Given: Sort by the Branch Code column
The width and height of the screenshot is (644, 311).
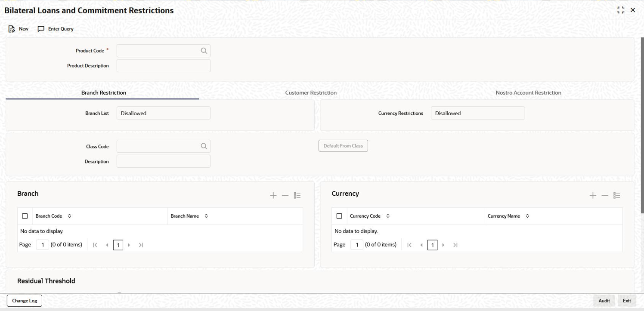Looking at the screenshot, I should coord(70,216).
